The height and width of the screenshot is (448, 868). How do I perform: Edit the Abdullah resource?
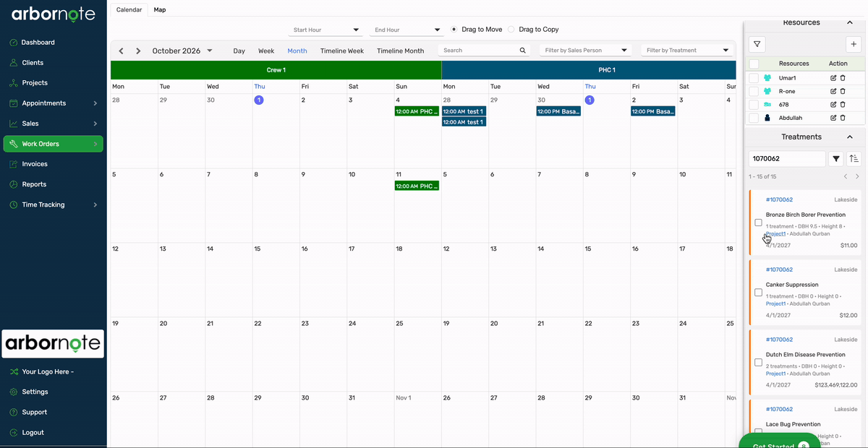(833, 118)
